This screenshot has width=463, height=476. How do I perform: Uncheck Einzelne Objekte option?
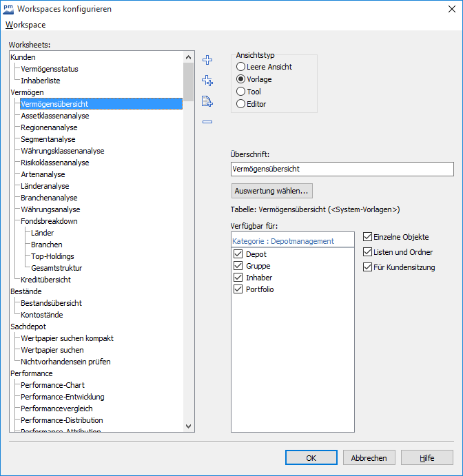(x=367, y=237)
